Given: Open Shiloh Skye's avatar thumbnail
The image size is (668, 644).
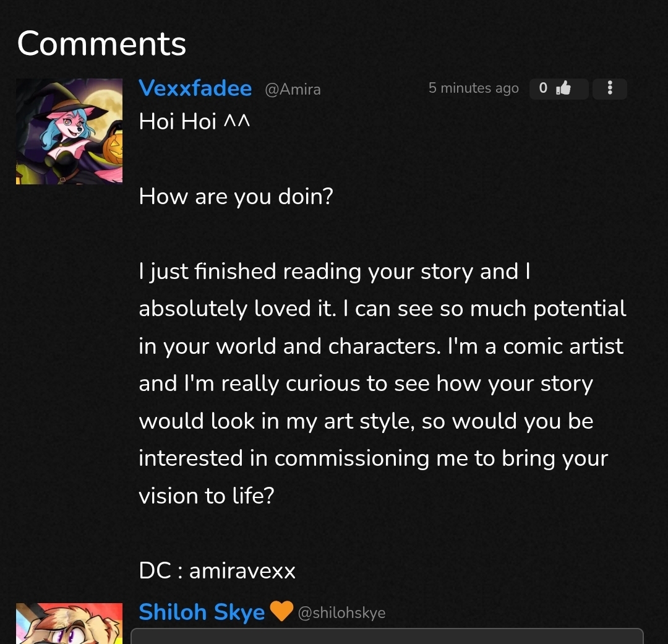Looking at the screenshot, I should point(69,622).
